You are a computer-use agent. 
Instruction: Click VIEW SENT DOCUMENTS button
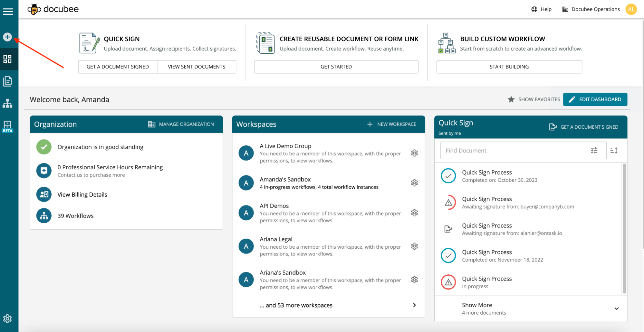[x=197, y=67]
